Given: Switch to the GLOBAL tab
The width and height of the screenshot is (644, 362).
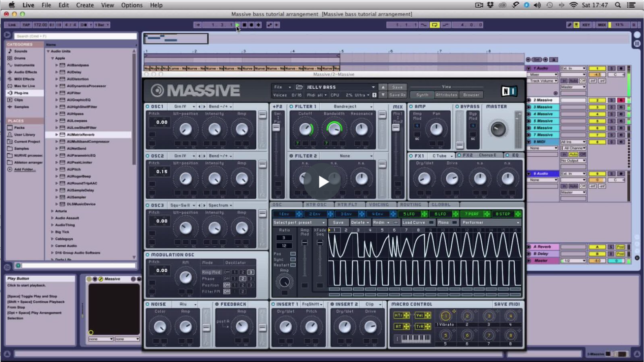Looking at the screenshot, I should [x=441, y=204].
